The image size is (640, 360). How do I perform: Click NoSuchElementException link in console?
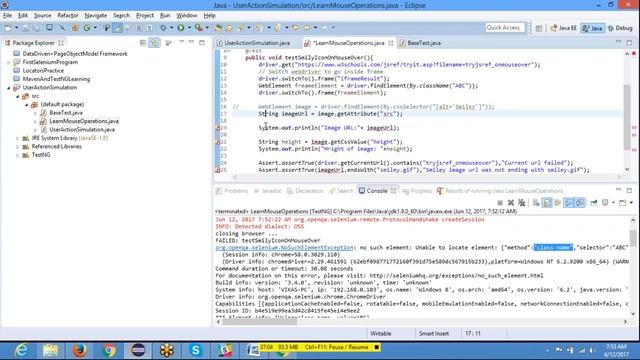point(284,248)
